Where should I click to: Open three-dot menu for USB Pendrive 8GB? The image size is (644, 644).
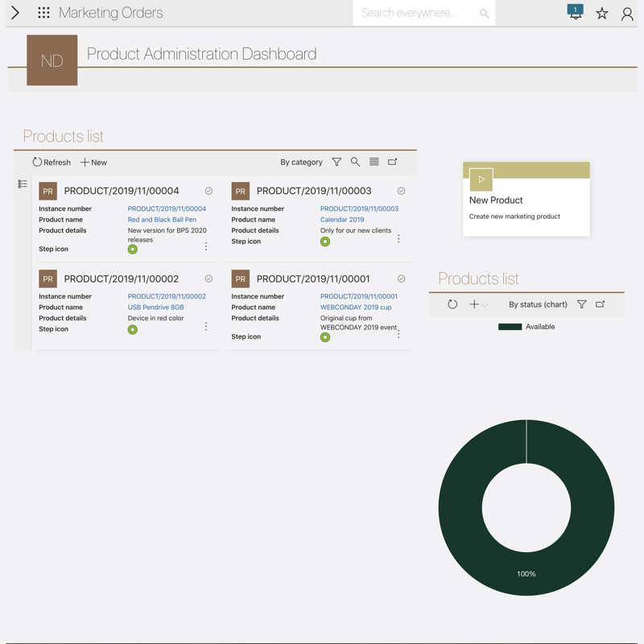click(206, 326)
